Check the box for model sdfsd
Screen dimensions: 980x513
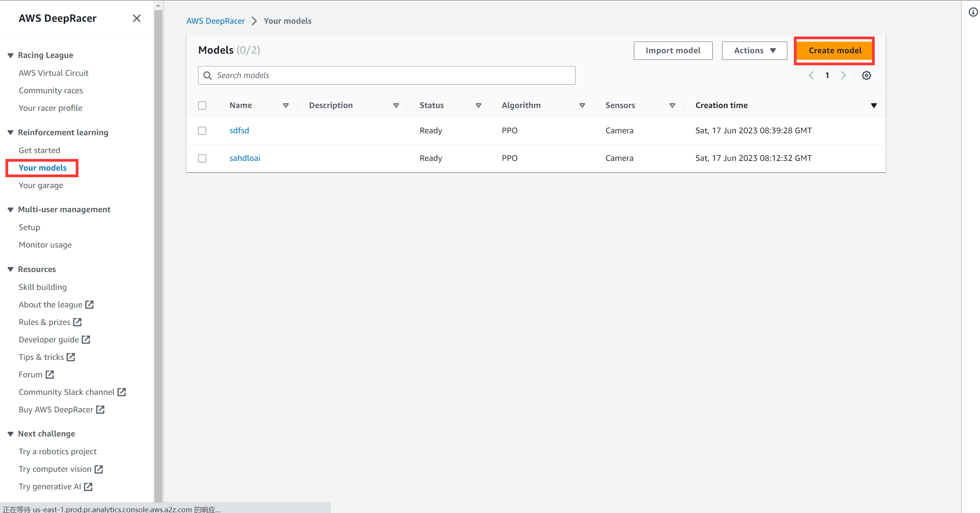[x=202, y=131]
